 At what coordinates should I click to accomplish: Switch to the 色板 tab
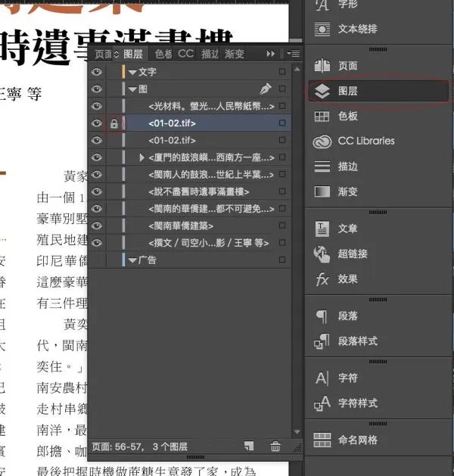click(x=163, y=54)
